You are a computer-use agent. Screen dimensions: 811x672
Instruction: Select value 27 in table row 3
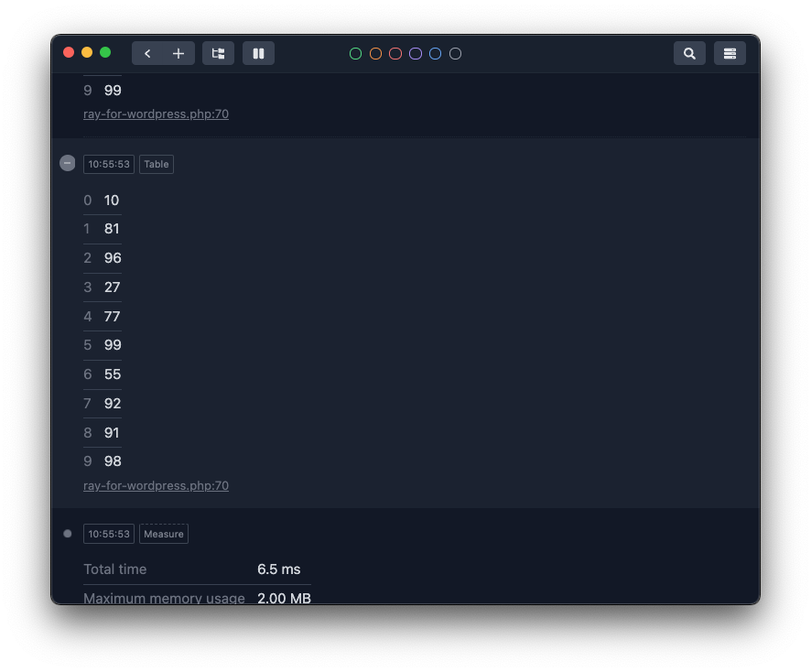coord(113,287)
